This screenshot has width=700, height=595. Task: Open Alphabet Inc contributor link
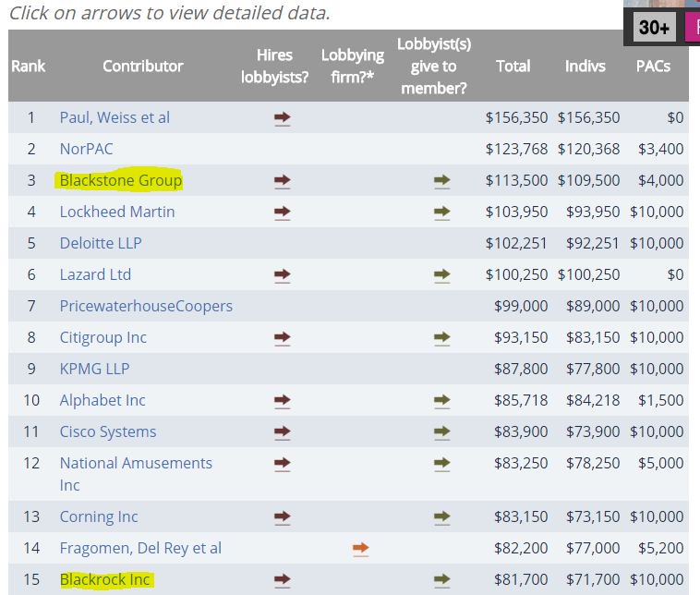[x=103, y=400]
